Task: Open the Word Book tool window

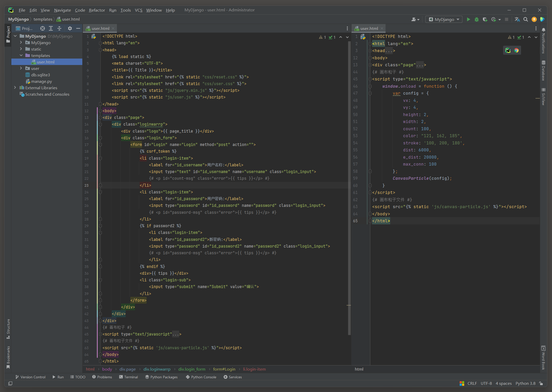Action: coord(543,358)
